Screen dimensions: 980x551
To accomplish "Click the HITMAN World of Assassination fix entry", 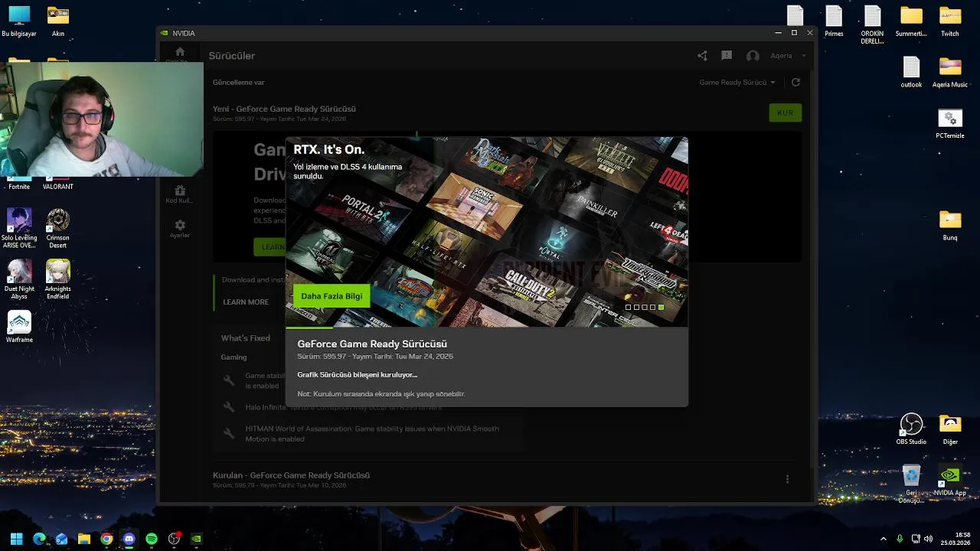I will (x=371, y=434).
